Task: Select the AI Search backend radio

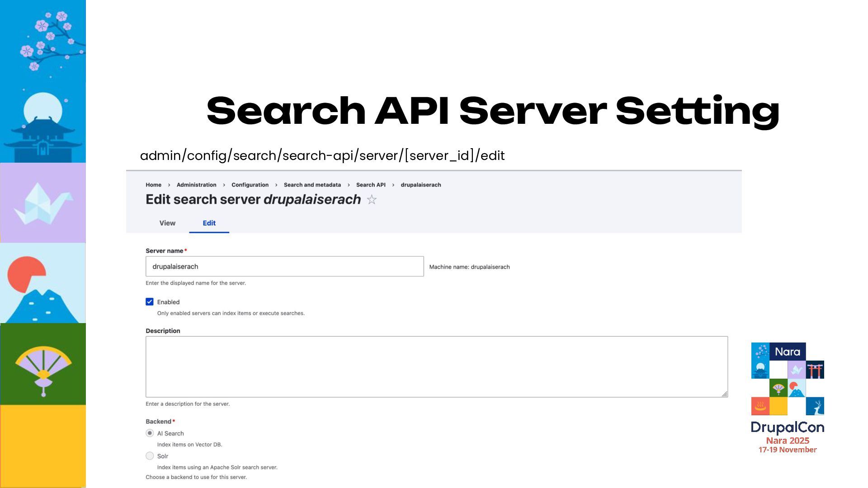Action: (150, 433)
